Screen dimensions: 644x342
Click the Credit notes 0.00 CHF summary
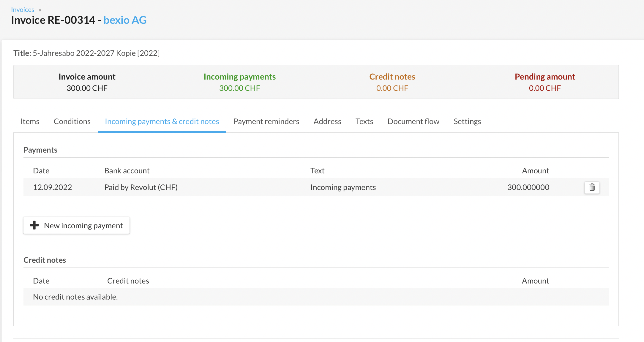392,88
